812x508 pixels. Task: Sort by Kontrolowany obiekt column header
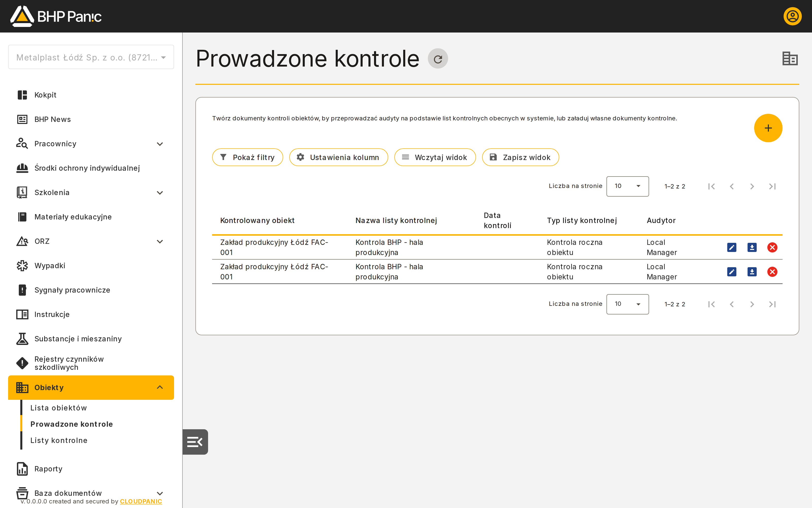coord(257,220)
